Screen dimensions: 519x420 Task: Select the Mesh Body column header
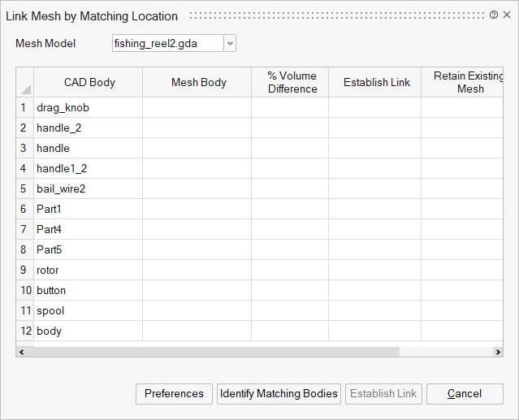tap(199, 83)
